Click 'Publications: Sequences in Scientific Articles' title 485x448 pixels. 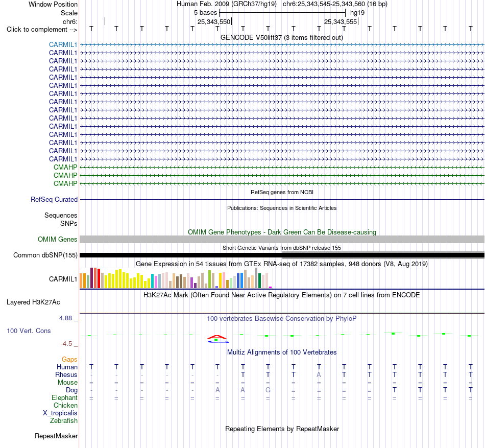(x=282, y=208)
